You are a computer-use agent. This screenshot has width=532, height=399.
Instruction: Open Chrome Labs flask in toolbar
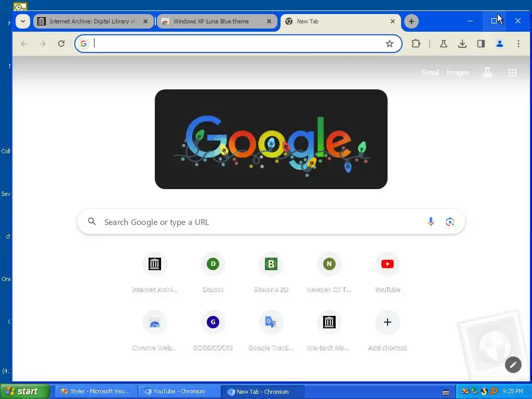[444, 44]
